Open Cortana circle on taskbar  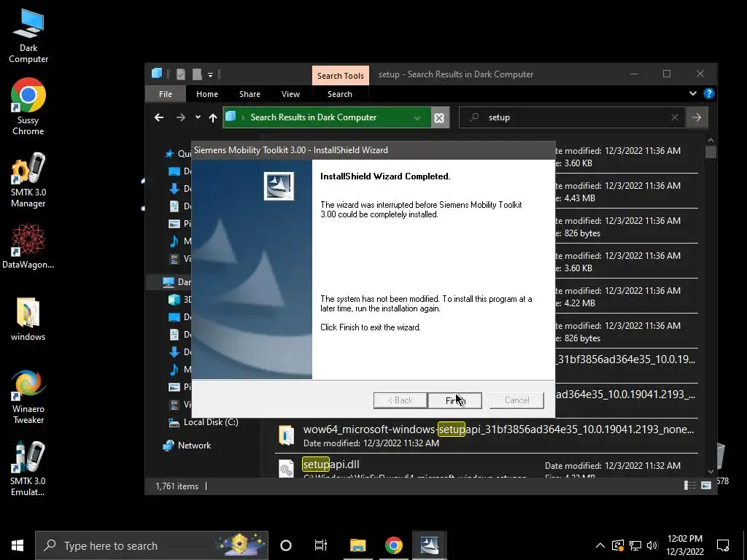coord(286,545)
